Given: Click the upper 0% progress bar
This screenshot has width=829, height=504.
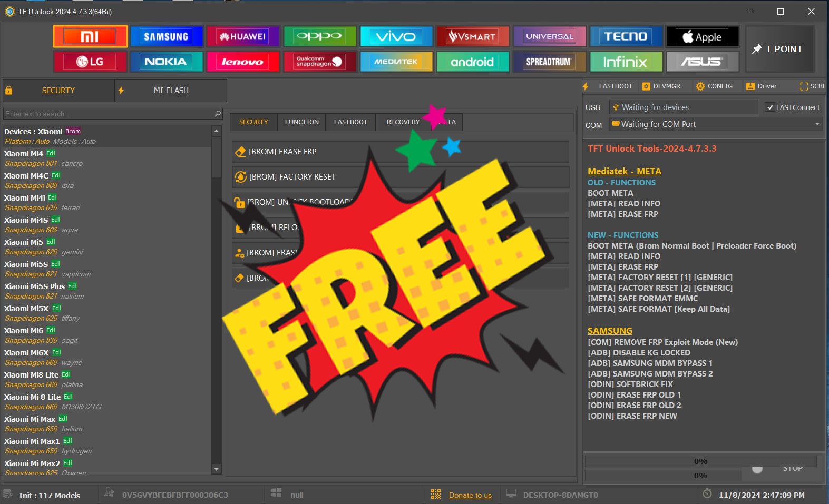Looking at the screenshot, I should click(700, 461).
